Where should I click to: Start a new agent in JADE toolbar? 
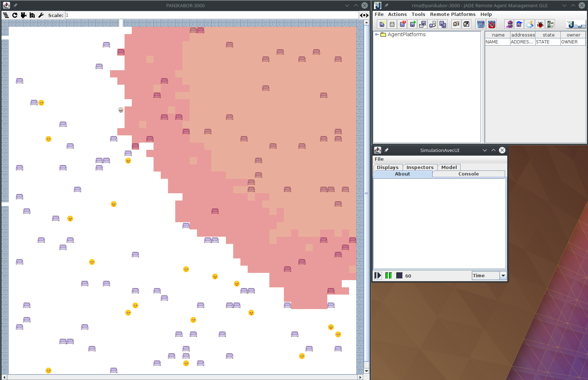tap(382, 24)
